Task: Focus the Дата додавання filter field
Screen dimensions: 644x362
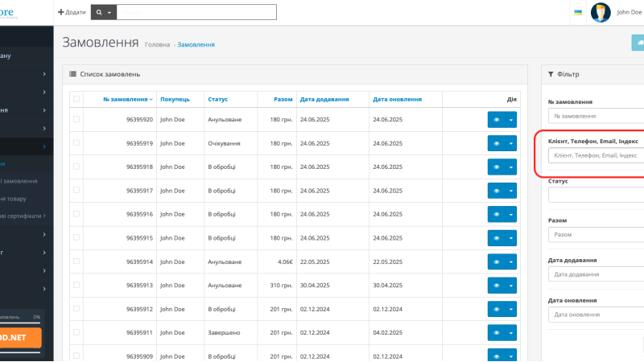Action: click(x=596, y=274)
